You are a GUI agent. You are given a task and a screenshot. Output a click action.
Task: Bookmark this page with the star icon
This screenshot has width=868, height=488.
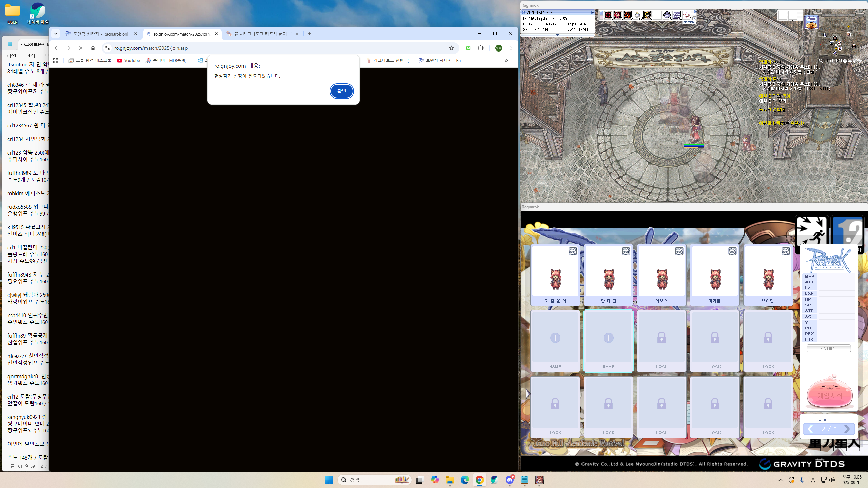[x=451, y=48]
